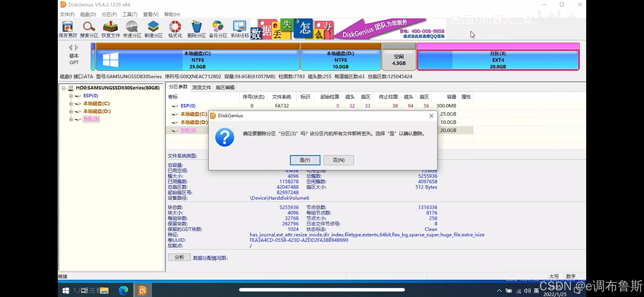Viewport: 644px width, 297px height.
Task: Select the 分区(3) EXT4 20.0GB partition bar
Action: 498,57
